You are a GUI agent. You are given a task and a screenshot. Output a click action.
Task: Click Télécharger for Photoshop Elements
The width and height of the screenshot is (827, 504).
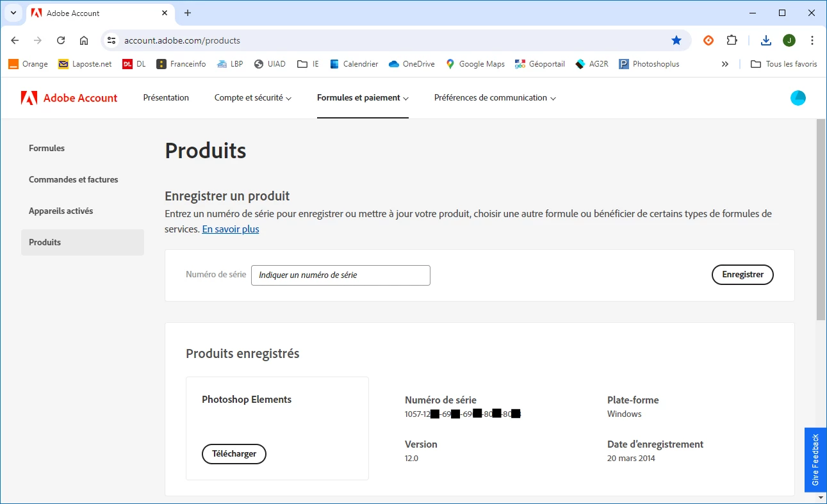tap(234, 453)
